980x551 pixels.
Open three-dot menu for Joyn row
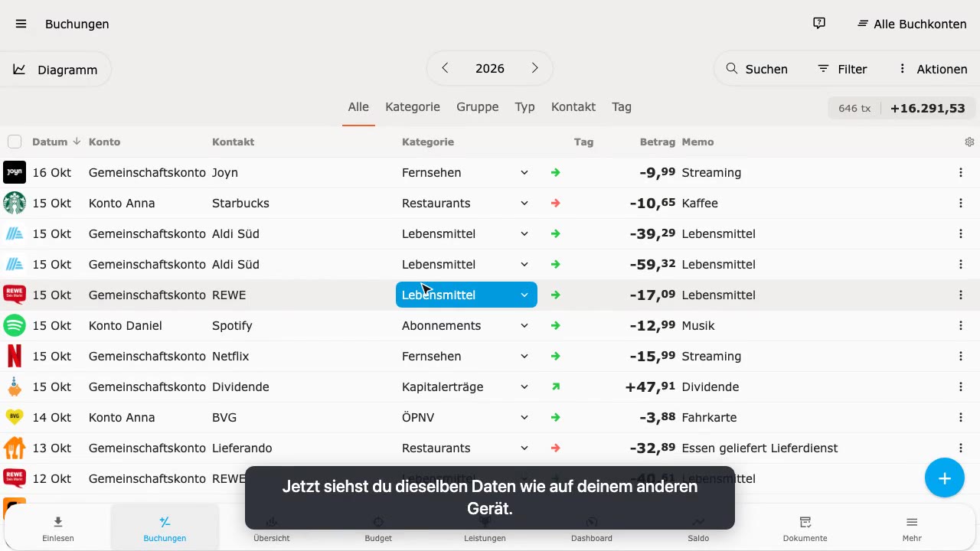click(x=961, y=173)
